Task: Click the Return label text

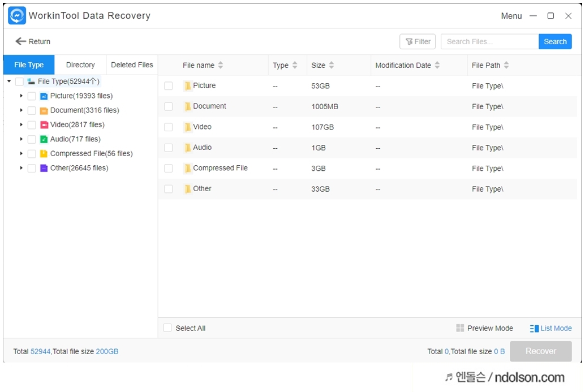Action: pyautogui.click(x=39, y=42)
